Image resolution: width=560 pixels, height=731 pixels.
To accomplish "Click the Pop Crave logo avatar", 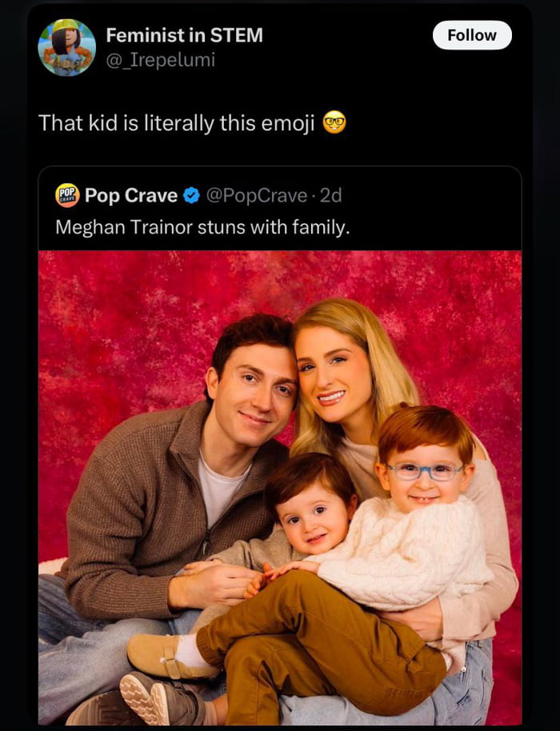I will [x=67, y=195].
